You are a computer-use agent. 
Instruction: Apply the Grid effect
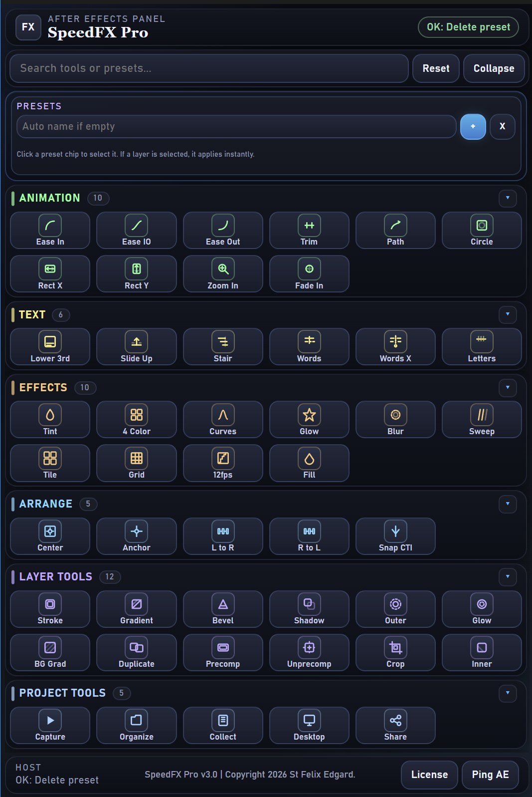pyautogui.click(x=136, y=463)
